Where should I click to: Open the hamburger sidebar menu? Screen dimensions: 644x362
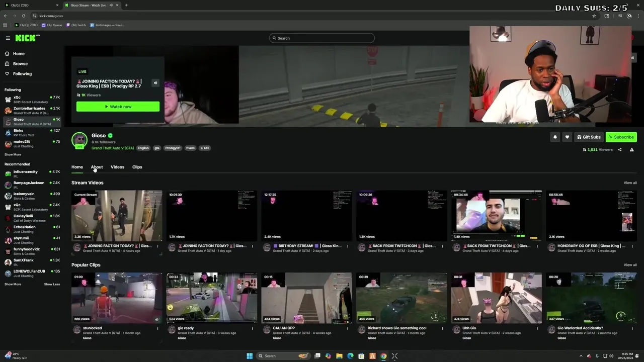8,38
